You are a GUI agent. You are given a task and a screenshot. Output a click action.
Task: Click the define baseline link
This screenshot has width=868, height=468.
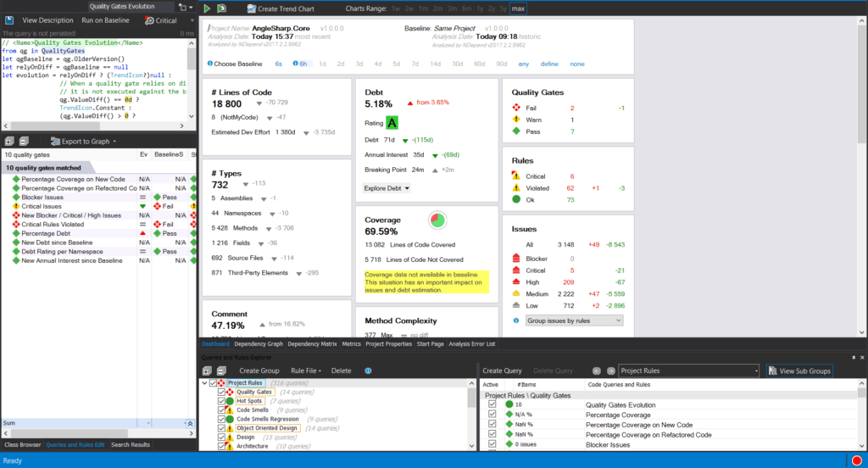[549, 64]
